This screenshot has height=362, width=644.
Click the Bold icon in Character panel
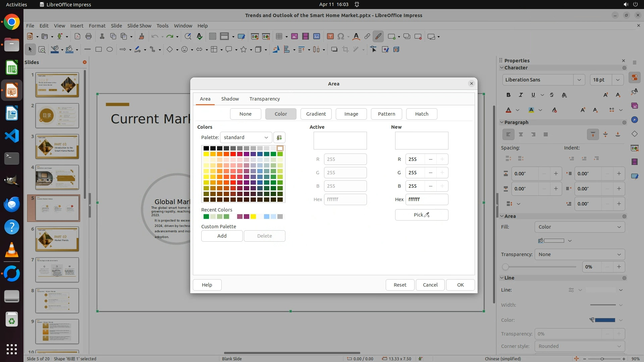[508, 95]
